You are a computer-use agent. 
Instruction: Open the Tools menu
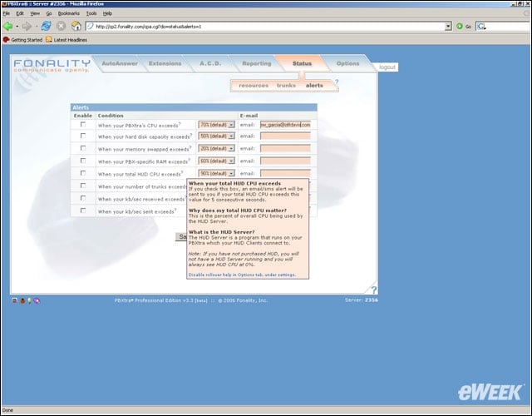[x=91, y=13]
